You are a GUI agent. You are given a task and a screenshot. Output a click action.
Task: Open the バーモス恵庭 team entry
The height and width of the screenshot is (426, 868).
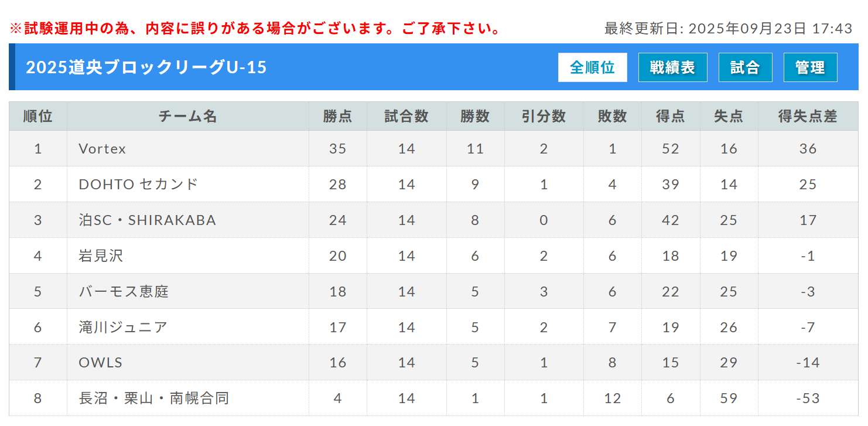124,292
